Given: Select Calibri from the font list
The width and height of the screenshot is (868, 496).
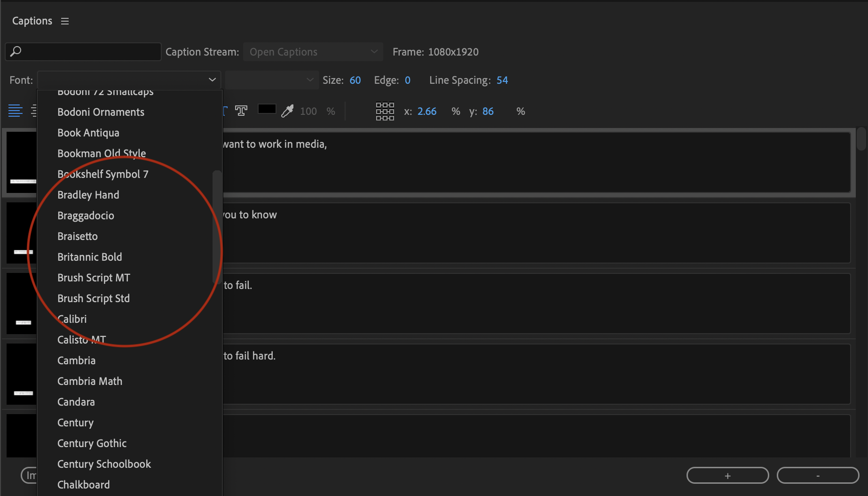Looking at the screenshot, I should tap(71, 319).
